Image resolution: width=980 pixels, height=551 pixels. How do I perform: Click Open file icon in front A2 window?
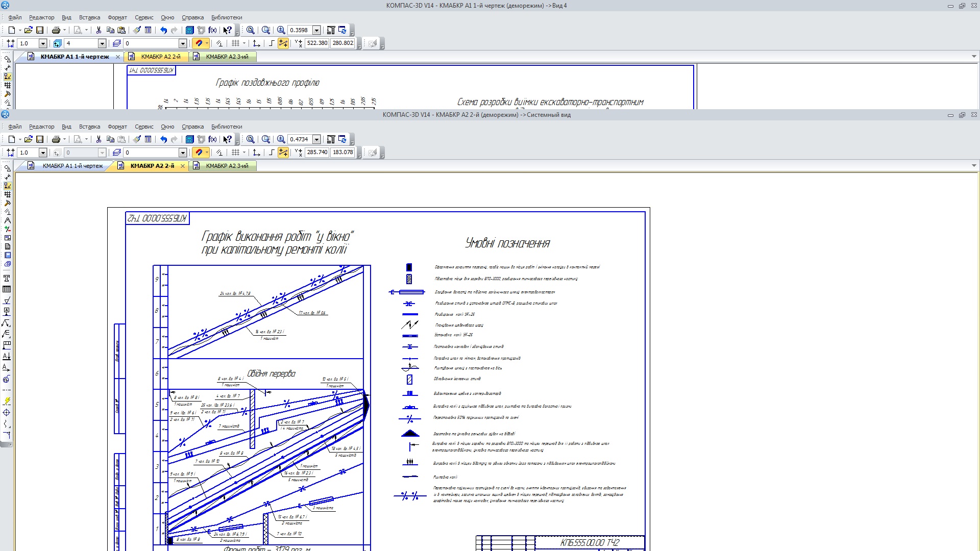(x=29, y=139)
